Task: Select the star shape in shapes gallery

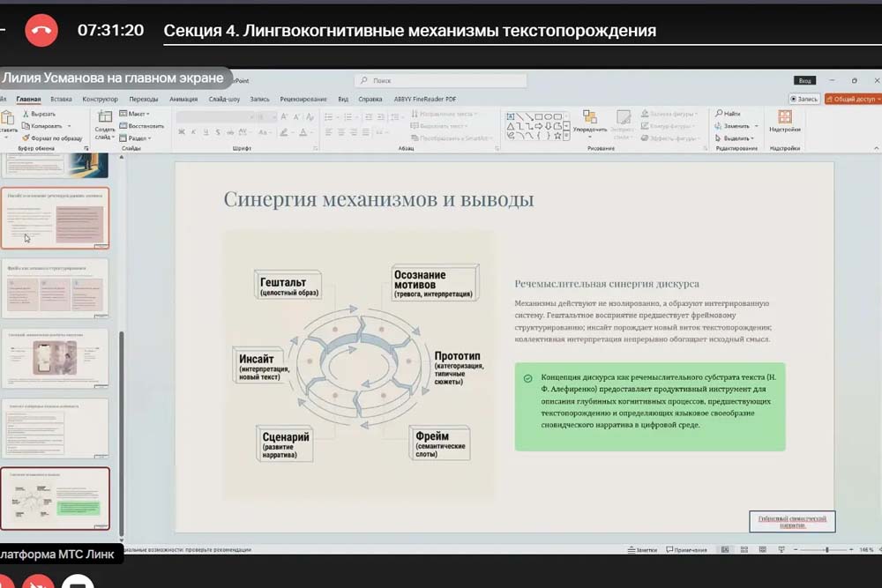Action: click(x=557, y=136)
